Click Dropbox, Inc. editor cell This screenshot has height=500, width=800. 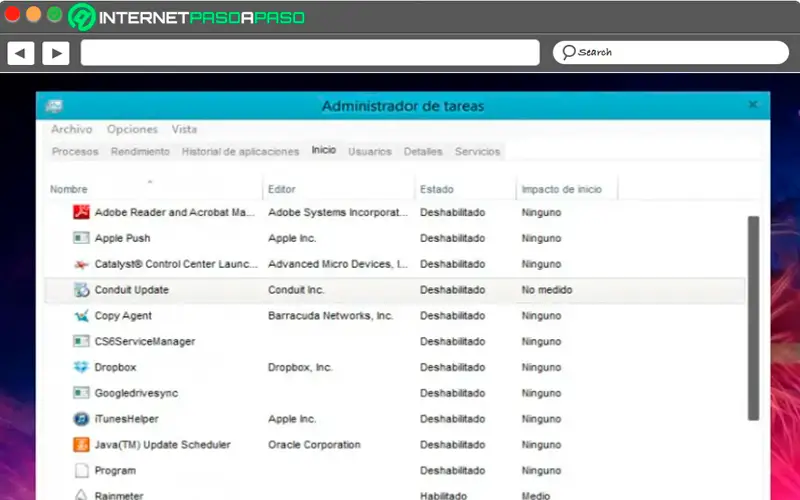300,367
